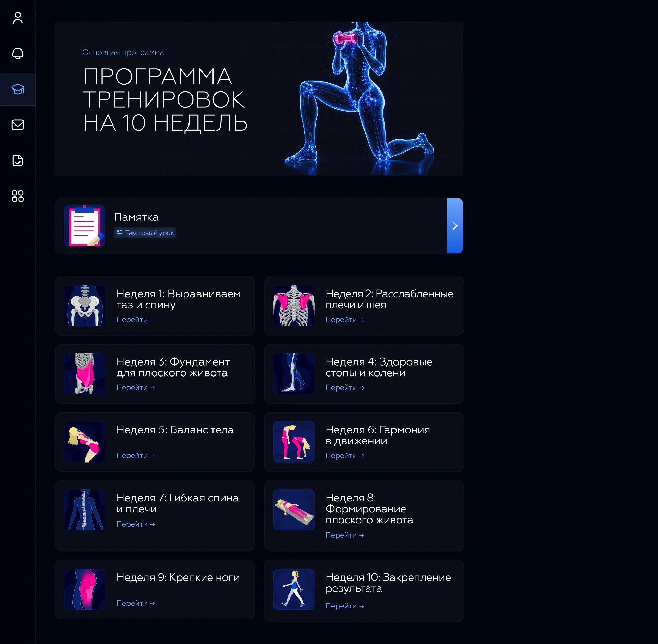Open title Неделя 10: Закрепление результата

(388, 583)
